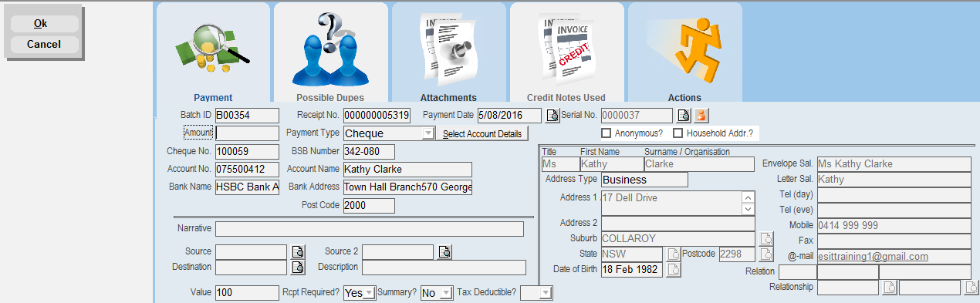Click the Cancel button
This screenshot has height=303, width=980.
coord(43,45)
